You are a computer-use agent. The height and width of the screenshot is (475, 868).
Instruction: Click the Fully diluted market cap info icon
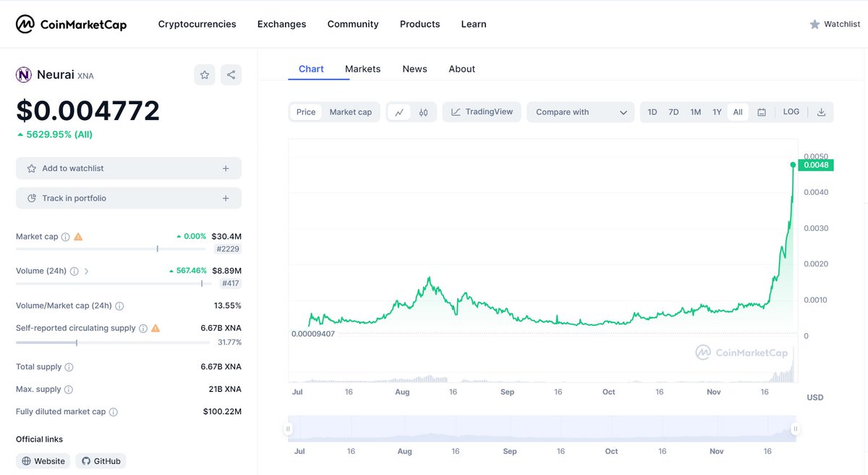coord(114,412)
